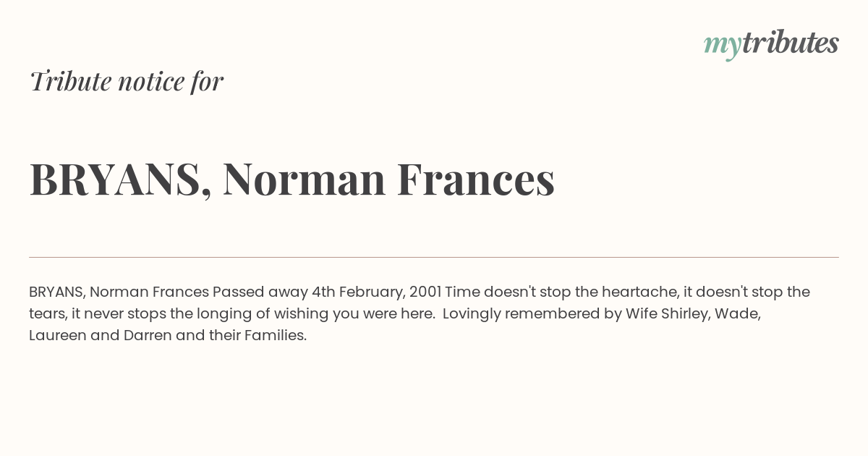This screenshot has width=868, height=456.
Task: Click the dark "tributes" part of the logo
Action: click(x=791, y=43)
